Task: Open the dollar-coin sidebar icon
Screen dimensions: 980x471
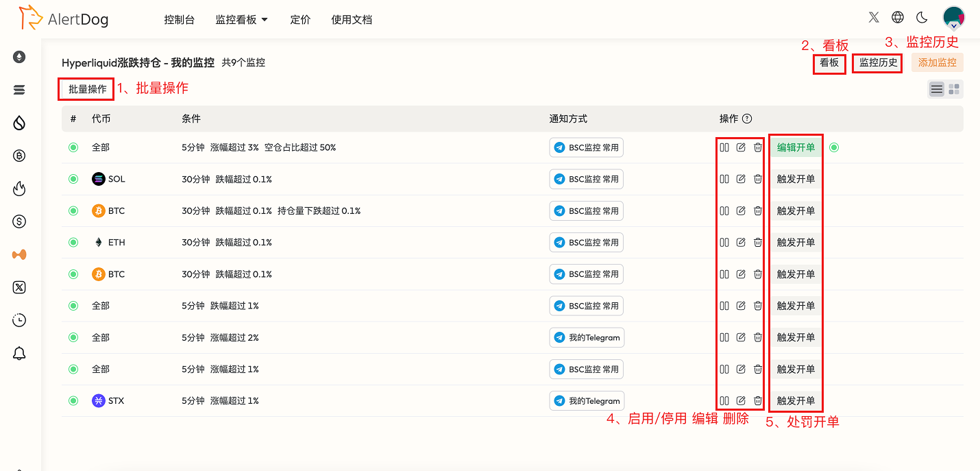Action: click(19, 221)
